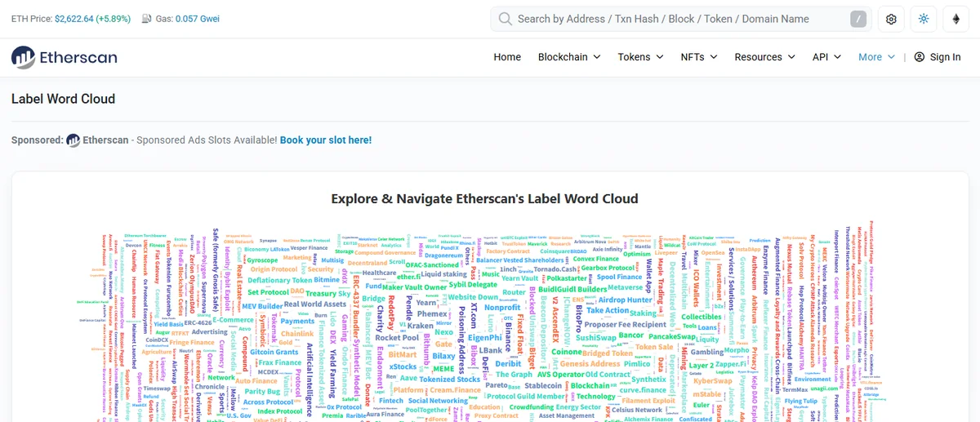980x422 pixels.
Task: Click the 'Filament Exploit' label
Action: (x=648, y=401)
